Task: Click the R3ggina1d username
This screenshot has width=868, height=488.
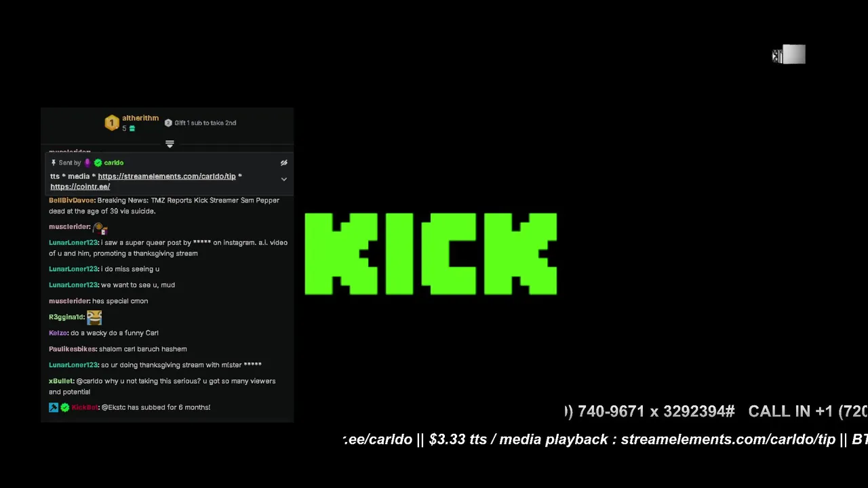Action: (66, 317)
